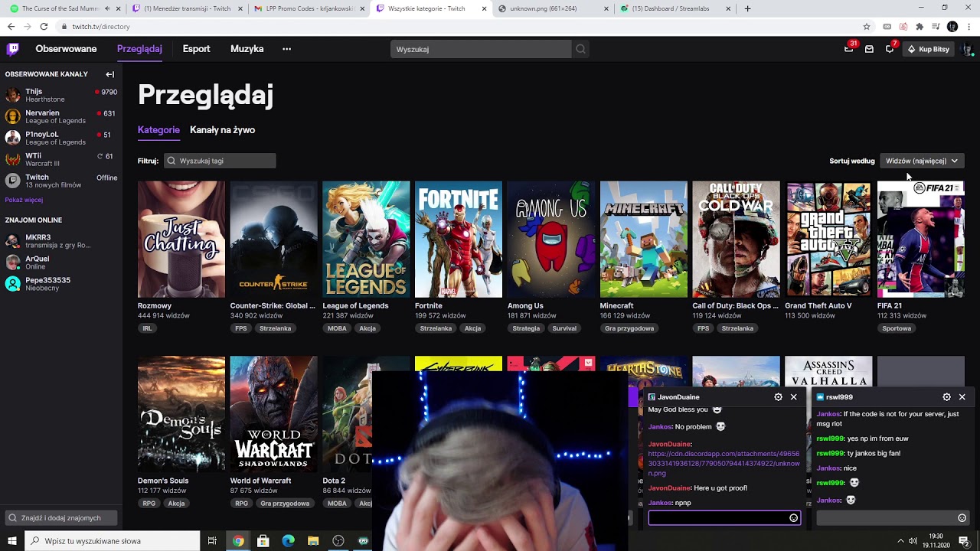
Task: Open Muzyka in top navigation
Action: click(x=247, y=49)
